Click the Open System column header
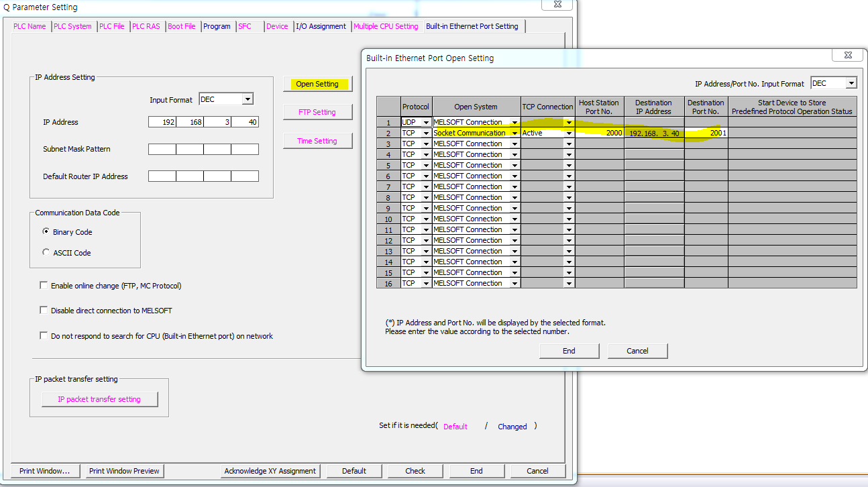The width and height of the screenshot is (868, 487). pos(476,107)
